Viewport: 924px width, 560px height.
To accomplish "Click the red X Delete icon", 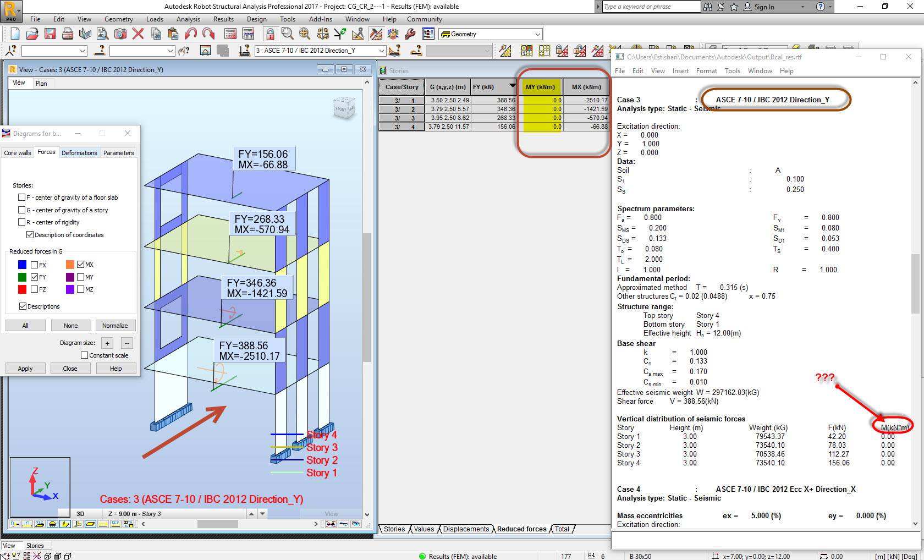I will tap(138, 34).
